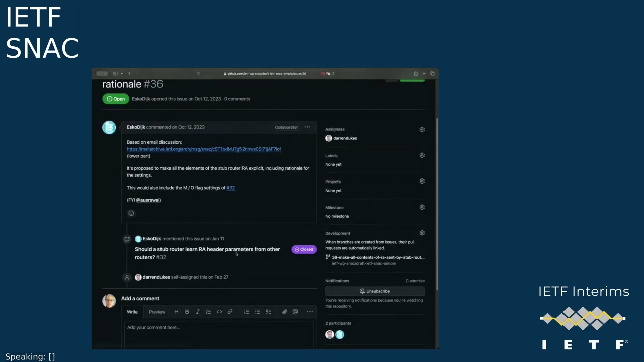Click the browser address bar
Screen dimensions: 644x362
[265, 74]
